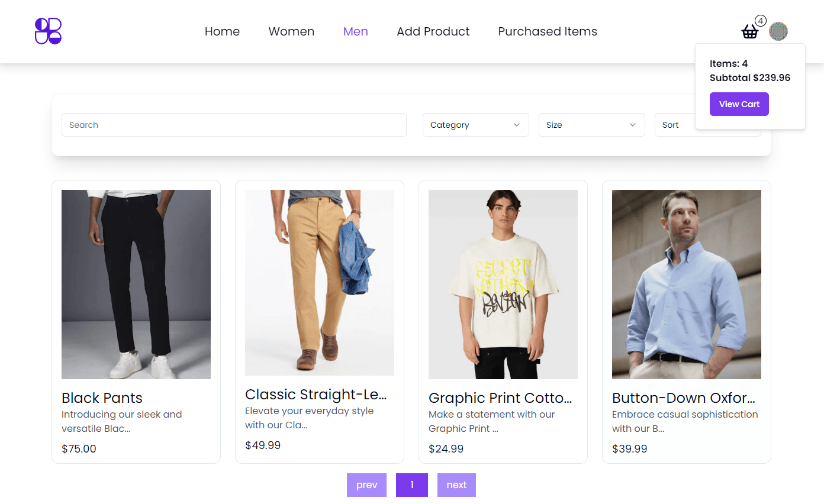Go to the Home menu item
The width and height of the screenshot is (824, 504).
222,31
